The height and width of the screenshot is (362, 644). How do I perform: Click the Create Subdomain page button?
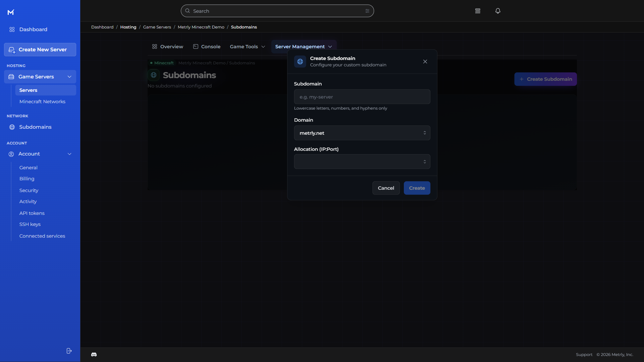click(545, 79)
